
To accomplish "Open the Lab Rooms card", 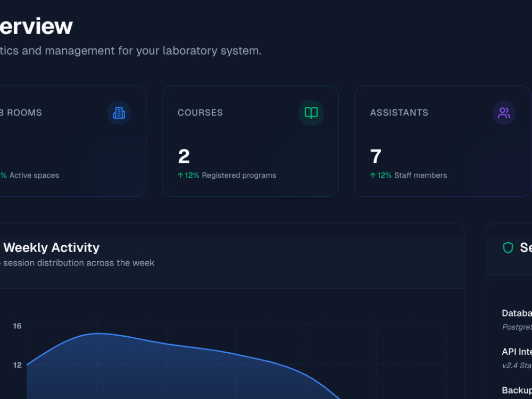I will click(73, 141).
